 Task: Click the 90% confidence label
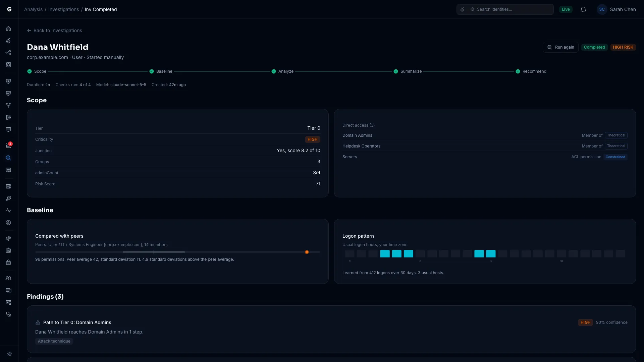(x=612, y=322)
